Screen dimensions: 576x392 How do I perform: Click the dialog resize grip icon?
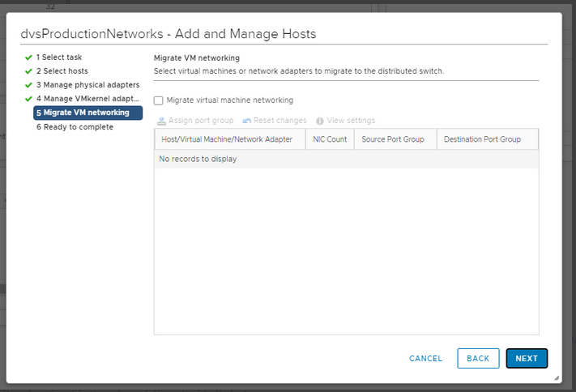click(x=557, y=377)
